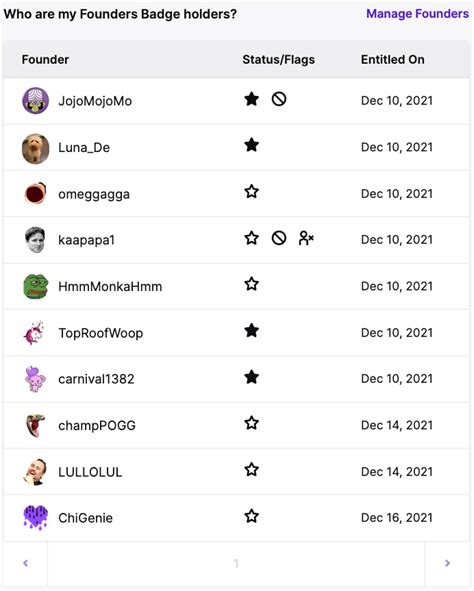Open the Manage Founders link
The height and width of the screenshot is (591, 474).
click(417, 14)
